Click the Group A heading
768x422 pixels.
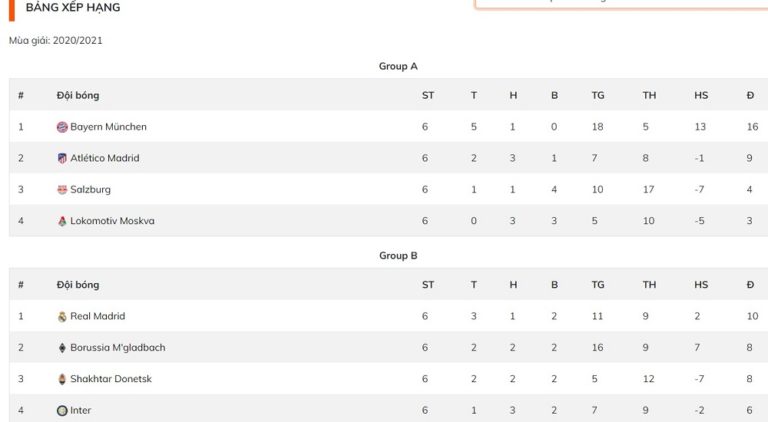click(x=398, y=66)
